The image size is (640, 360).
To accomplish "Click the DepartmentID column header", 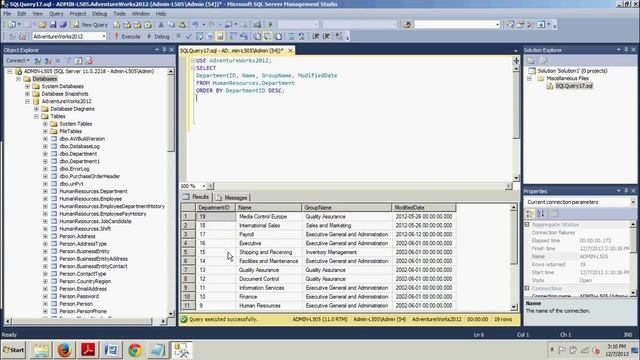I will pyautogui.click(x=215, y=208).
